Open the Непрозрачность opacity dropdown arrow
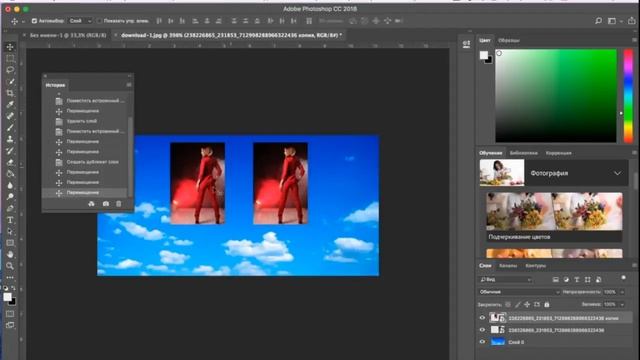Viewport: 640px width, 360px height. (622, 292)
